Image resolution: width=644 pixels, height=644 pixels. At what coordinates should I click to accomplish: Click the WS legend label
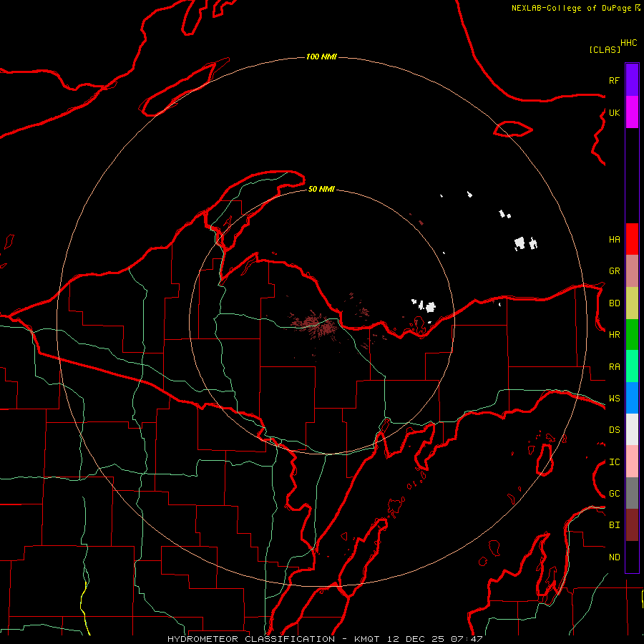click(x=614, y=399)
